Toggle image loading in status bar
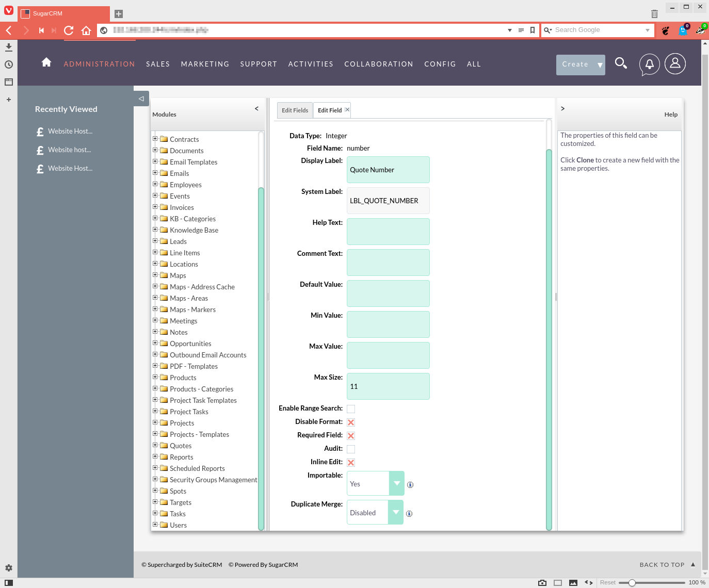The width and height of the screenshot is (709, 588). 573,583
